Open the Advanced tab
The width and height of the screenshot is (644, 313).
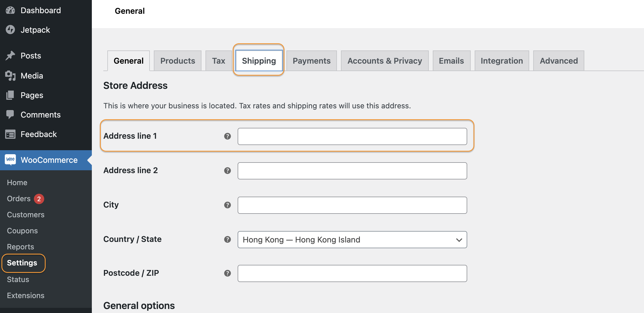click(559, 61)
